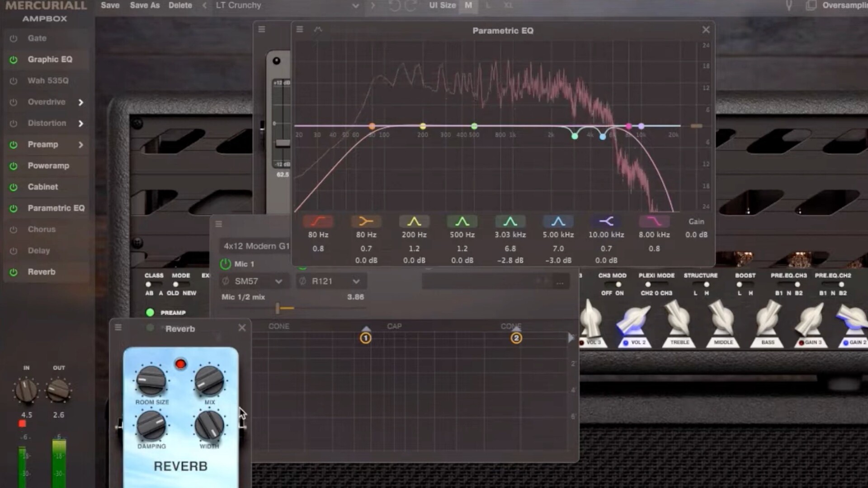Select the 10.00 kHz high-shelf band icon
Image resolution: width=868 pixels, height=488 pixels.
(x=606, y=221)
